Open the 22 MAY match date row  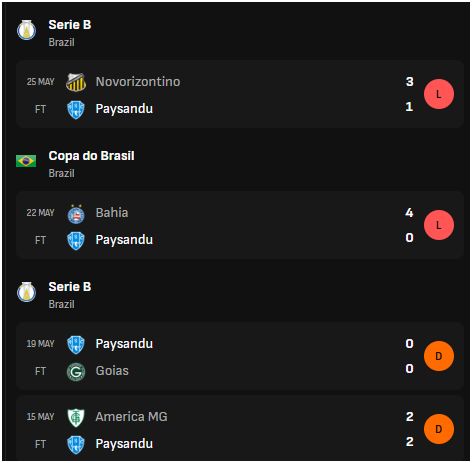click(x=240, y=225)
